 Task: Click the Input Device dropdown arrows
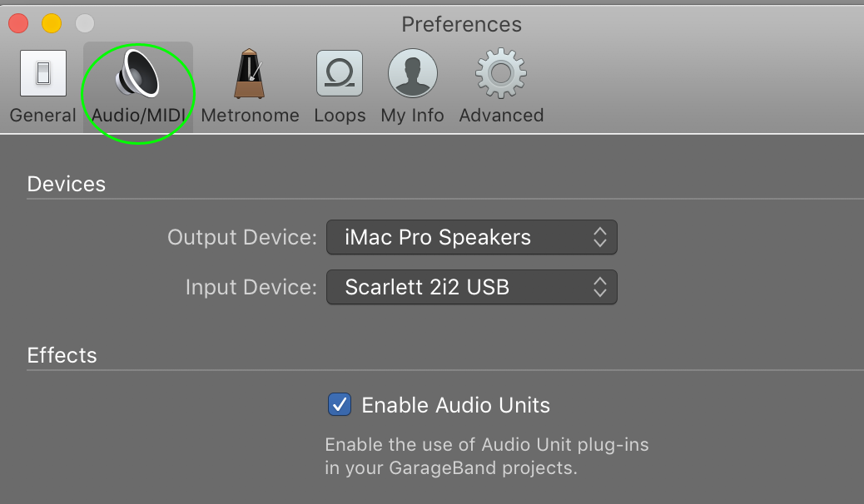599,287
